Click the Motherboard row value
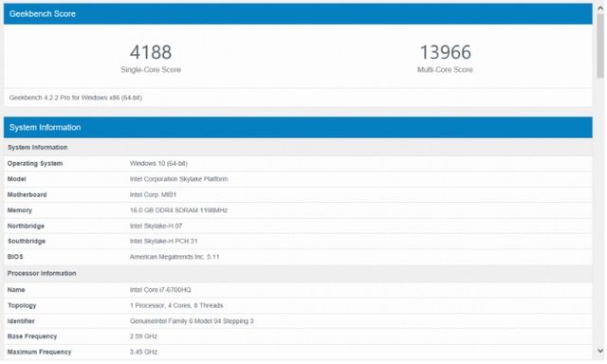607x364 pixels. [153, 195]
